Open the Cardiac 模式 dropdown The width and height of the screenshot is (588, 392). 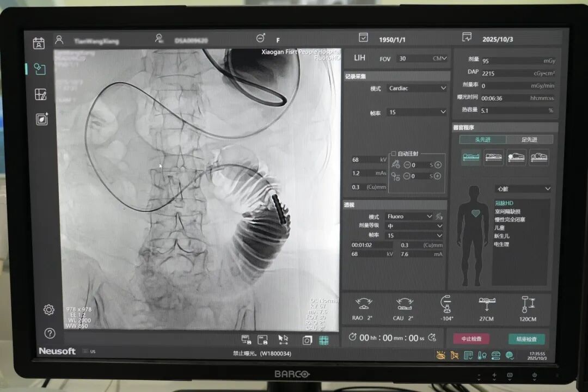pyautogui.click(x=416, y=88)
